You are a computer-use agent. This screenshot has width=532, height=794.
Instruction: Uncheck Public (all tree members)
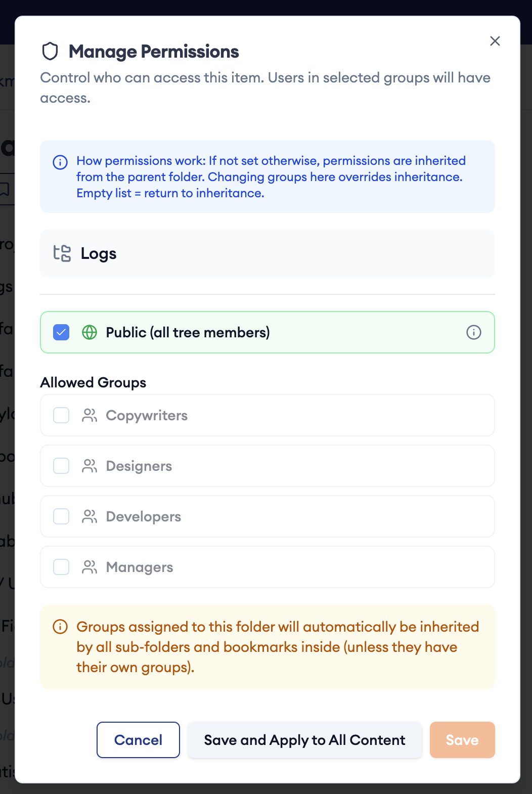[61, 332]
